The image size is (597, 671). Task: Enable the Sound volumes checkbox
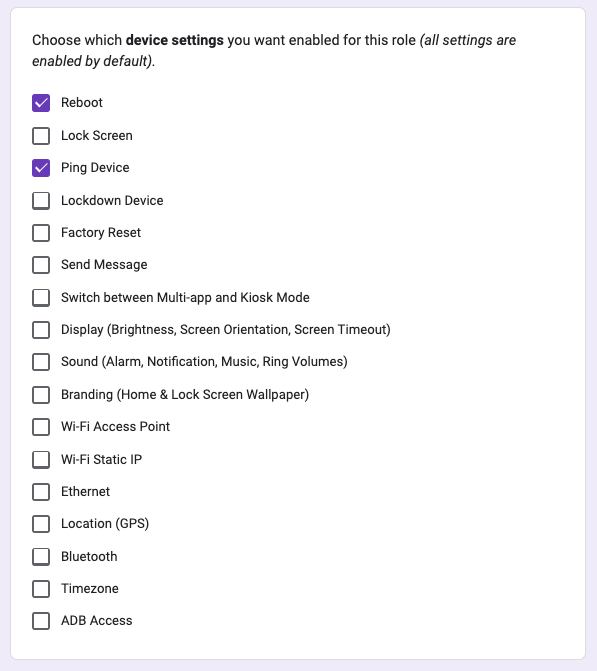[x=41, y=362]
